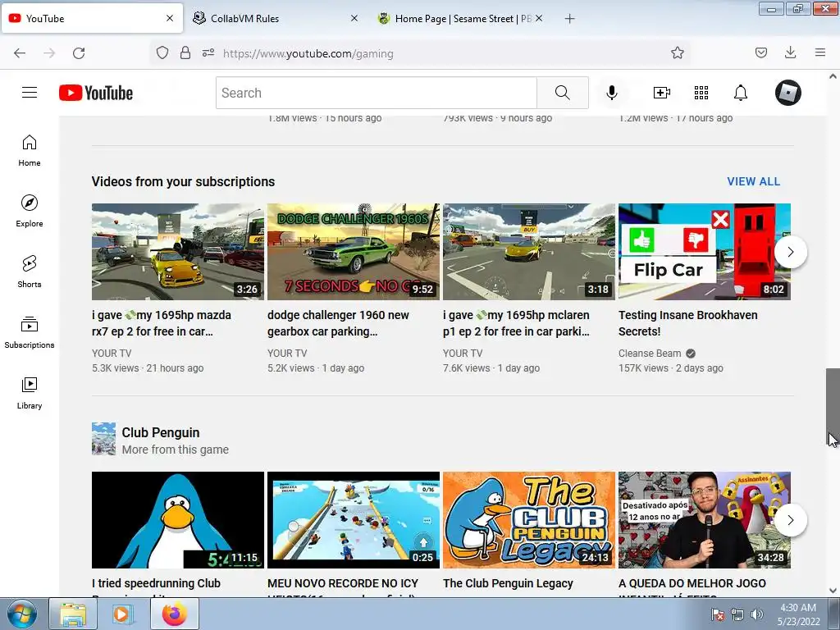This screenshot has height=630, width=840.
Task: Open the site permissions icon in the address bar
Action: click(208, 52)
